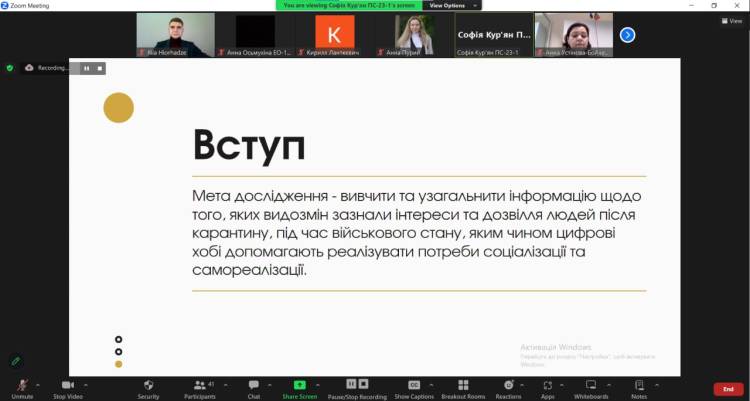This screenshot has width=750, height=401.
Task: Select Анна Пурий's video thumbnail
Action: click(x=414, y=35)
